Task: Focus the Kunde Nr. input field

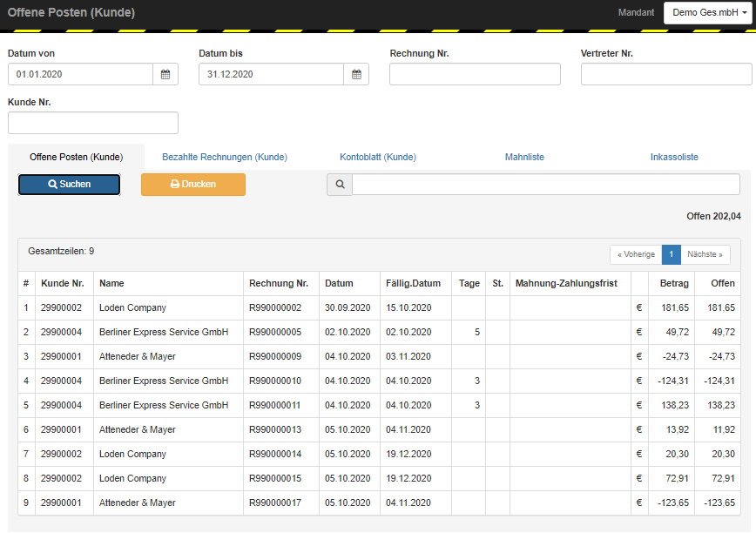Action: pyautogui.click(x=93, y=123)
